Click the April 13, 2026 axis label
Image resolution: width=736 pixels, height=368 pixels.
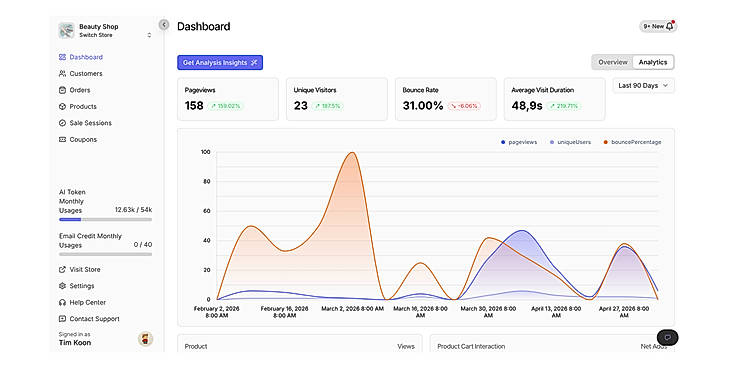[556, 312]
